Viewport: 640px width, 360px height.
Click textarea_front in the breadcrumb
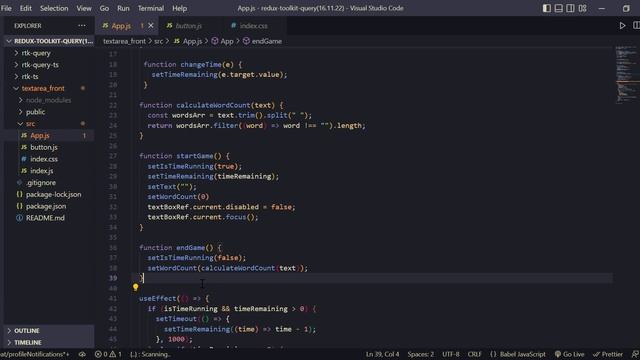pos(124,41)
